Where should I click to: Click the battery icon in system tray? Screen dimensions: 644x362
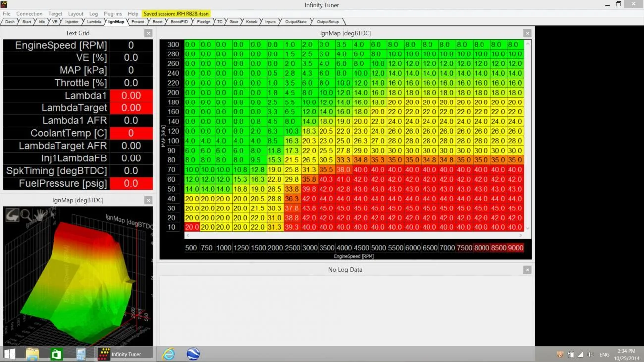coord(570,355)
